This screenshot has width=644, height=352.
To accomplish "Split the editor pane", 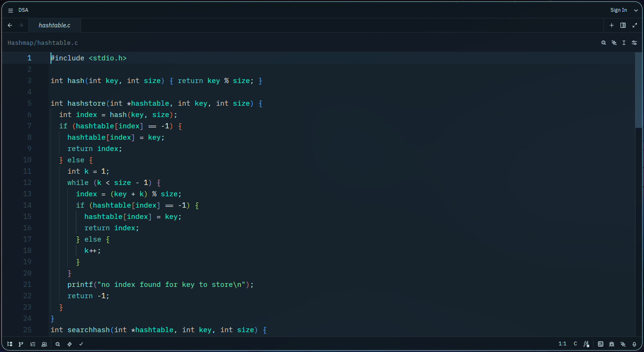I will 623,25.
